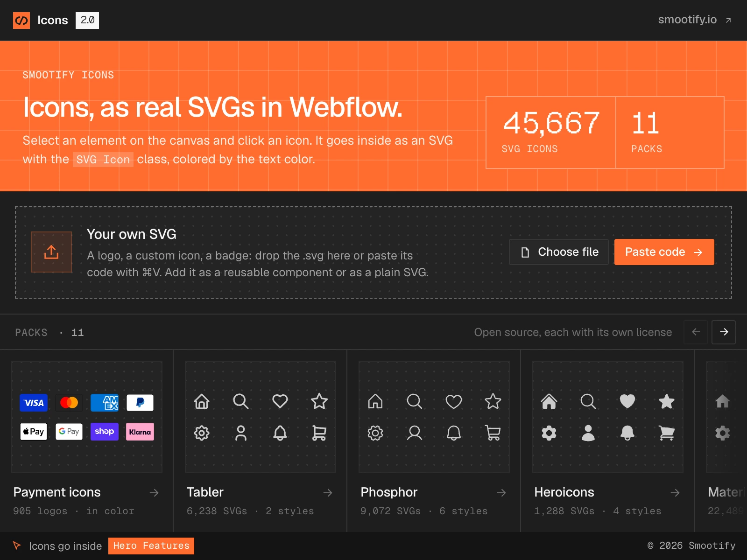Click the '1,288 SVGs · 4 styles' text
Image resolution: width=747 pixels, height=560 pixels.
(598, 511)
